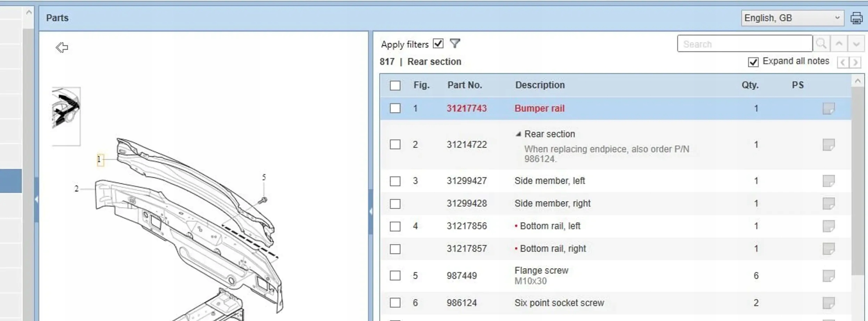
Task: Sort by the PS column header
Action: [x=798, y=85]
